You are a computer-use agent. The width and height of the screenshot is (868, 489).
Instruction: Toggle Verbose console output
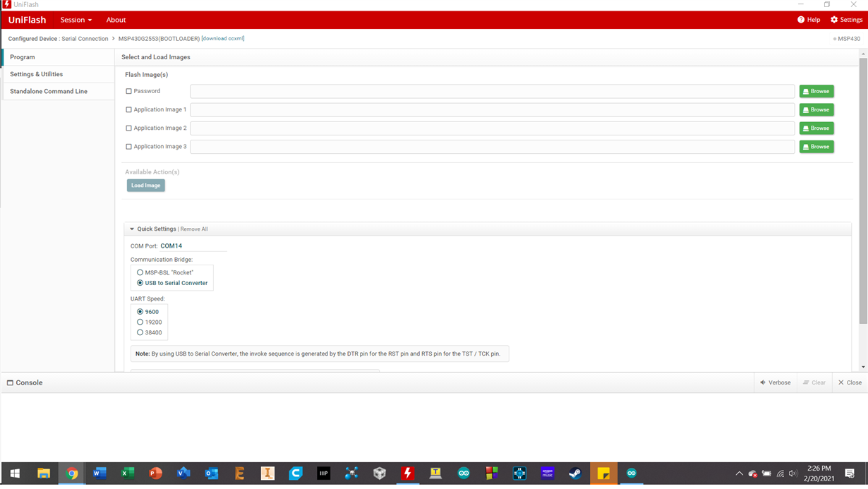click(775, 382)
